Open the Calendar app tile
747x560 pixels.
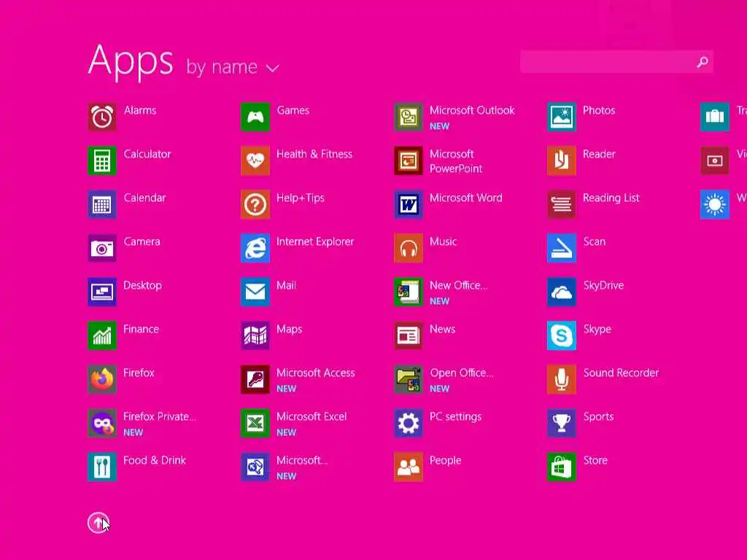coord(102,204)
